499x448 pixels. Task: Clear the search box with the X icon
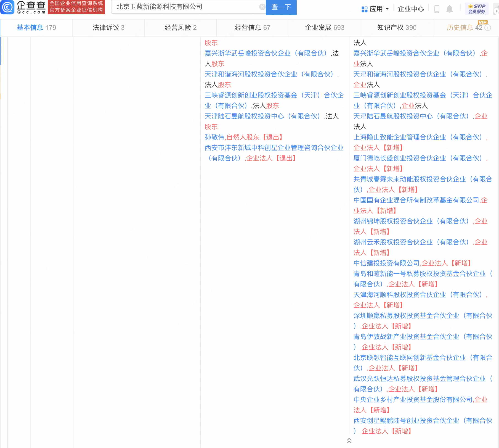tap(262, 7)
